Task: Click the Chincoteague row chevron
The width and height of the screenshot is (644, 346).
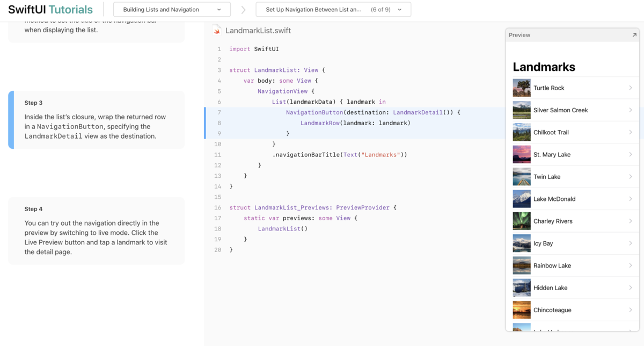Action: (631, 310)
